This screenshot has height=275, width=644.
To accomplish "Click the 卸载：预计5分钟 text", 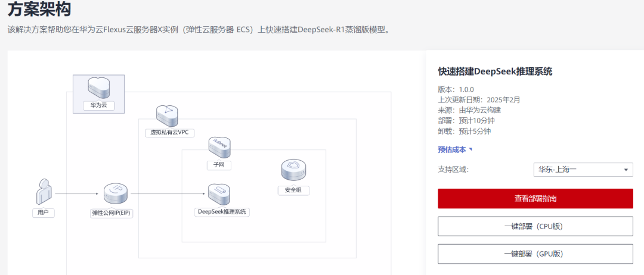I will 464,132.
